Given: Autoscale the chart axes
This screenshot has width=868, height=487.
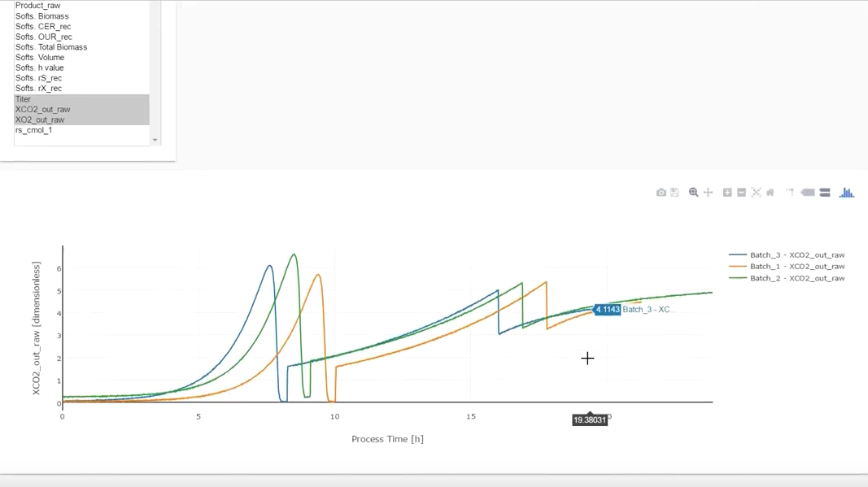Looking at the screenshot, I should click(x=756, y=193).
